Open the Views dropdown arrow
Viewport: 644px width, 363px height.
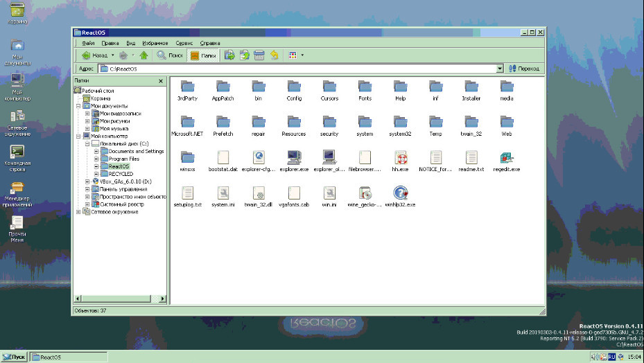(302, 55)
